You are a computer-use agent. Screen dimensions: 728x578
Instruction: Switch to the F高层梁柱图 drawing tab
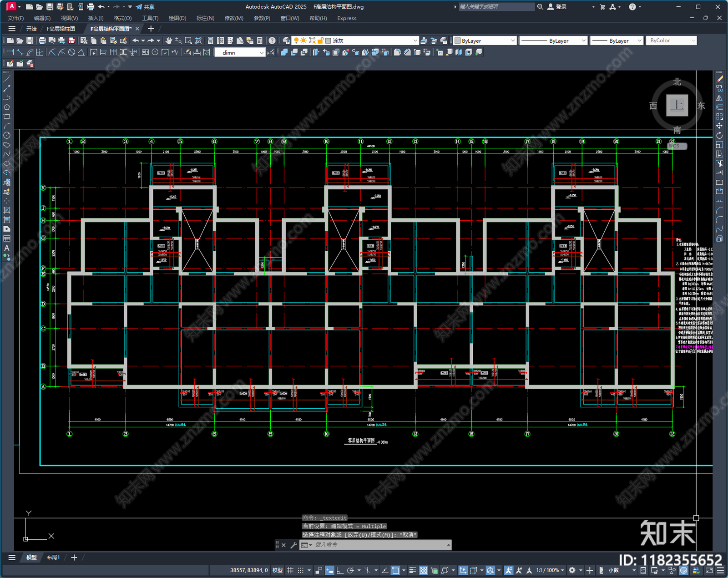(x=61, y=29)
